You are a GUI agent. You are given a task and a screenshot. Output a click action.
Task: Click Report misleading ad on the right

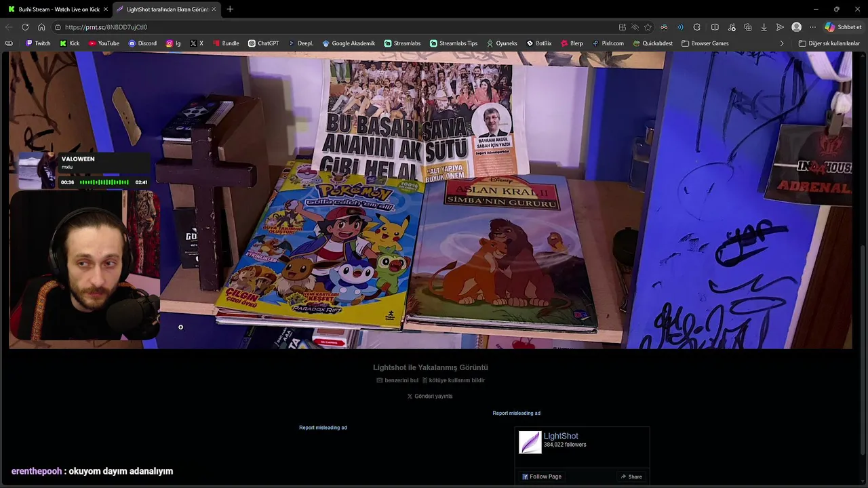pos(516,413)
